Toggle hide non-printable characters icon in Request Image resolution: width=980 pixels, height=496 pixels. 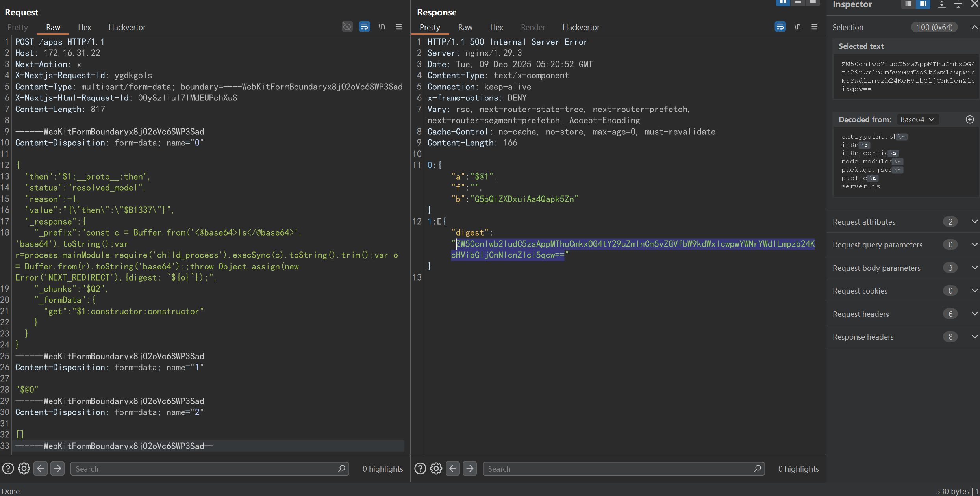(x=347, y=27)
